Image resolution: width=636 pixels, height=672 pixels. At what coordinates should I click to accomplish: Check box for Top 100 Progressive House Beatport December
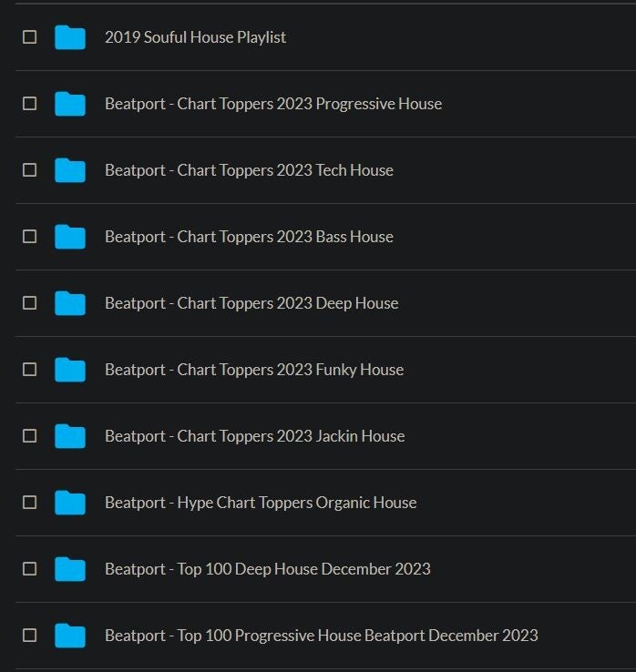pyautogui.click(x=29, y=636)
